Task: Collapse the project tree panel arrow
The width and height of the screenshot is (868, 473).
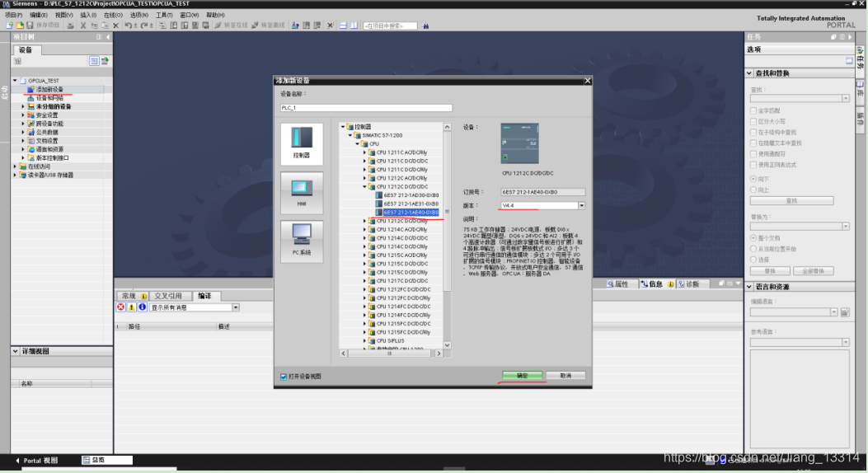Action: [108, 37]
